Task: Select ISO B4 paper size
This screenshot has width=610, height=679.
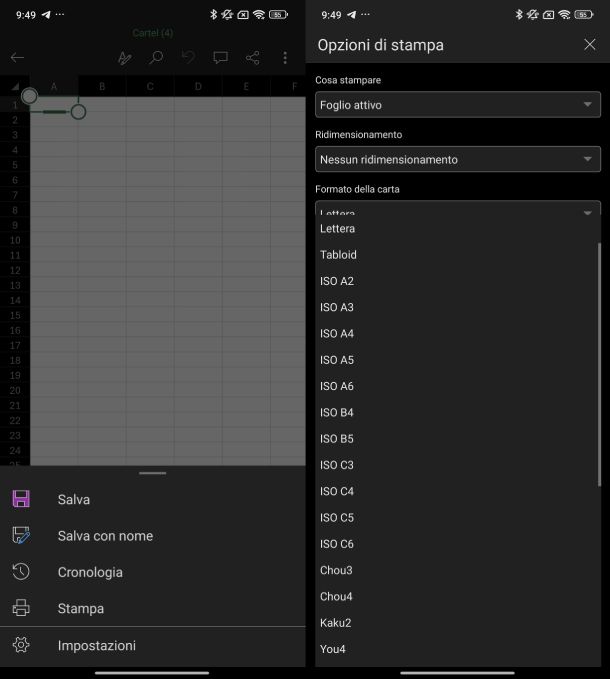Action: [x=458, y=412]
